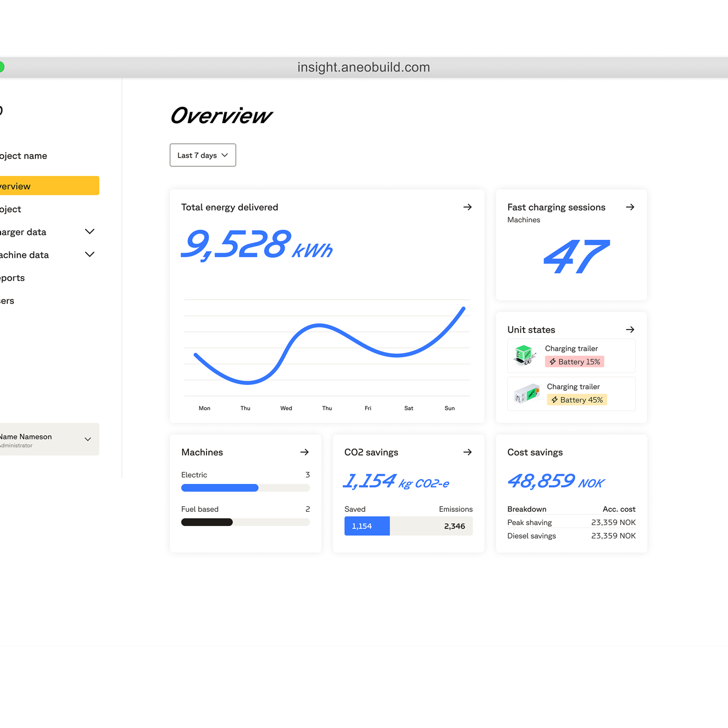This screenshot has height=728, width=728.
Task: Click the Peak shaving row
Action: click(571, 522)
